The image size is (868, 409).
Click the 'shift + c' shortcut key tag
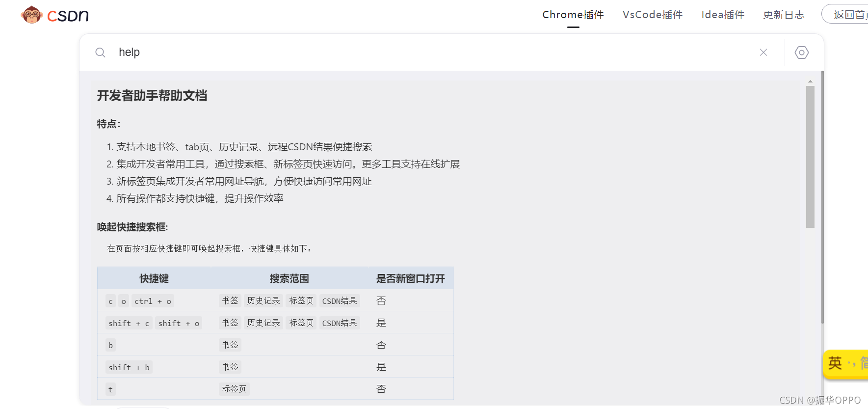(129, 323)
